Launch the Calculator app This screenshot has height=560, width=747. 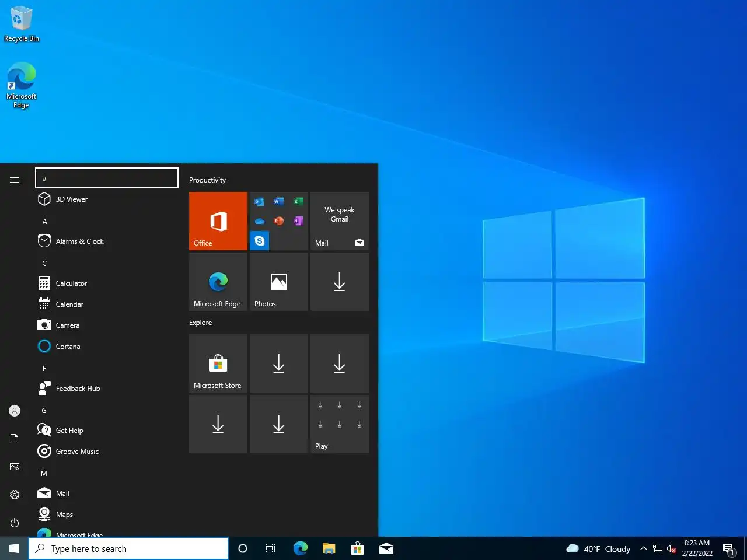107,283
